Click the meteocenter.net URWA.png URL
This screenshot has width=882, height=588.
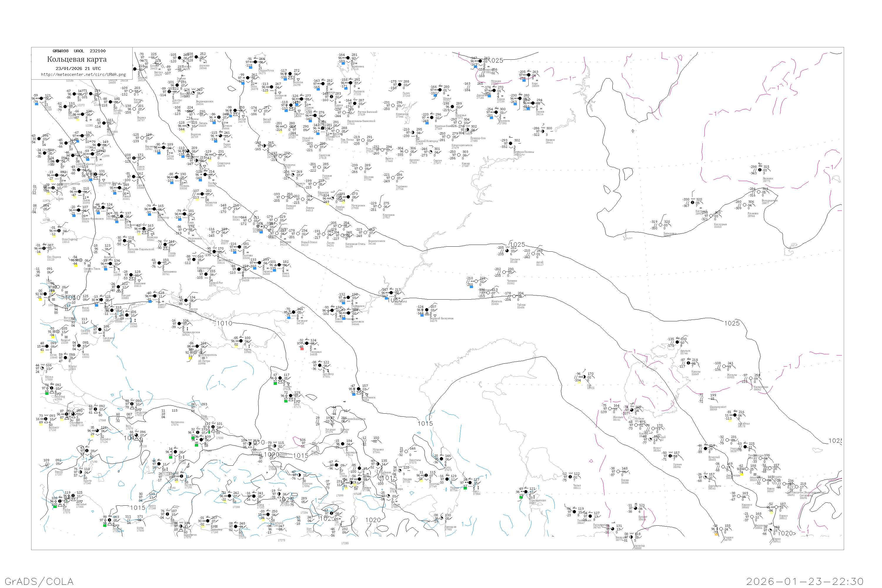coord(83,74)
